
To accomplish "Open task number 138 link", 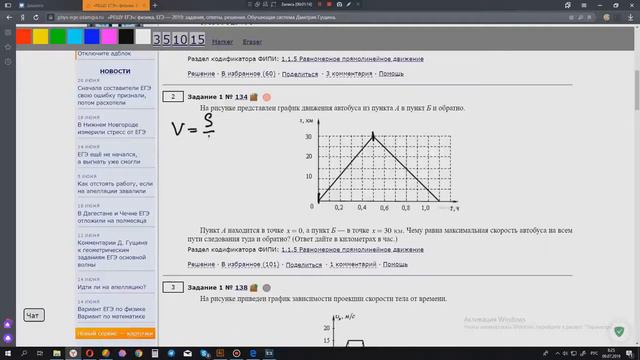I will 241,288.
